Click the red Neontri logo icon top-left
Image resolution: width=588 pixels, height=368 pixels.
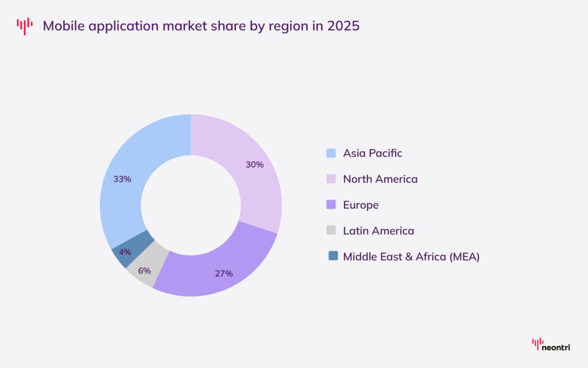(x=24, y=25)
